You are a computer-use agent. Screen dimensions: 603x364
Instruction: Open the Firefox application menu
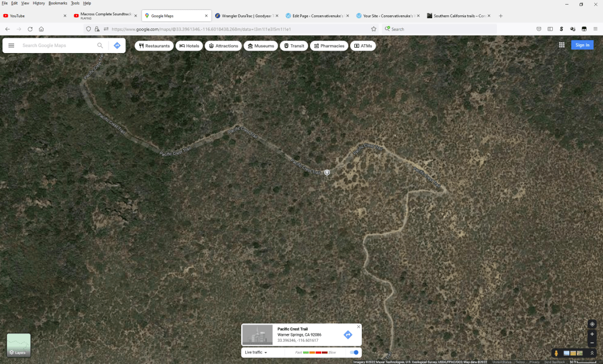point(595,29)
